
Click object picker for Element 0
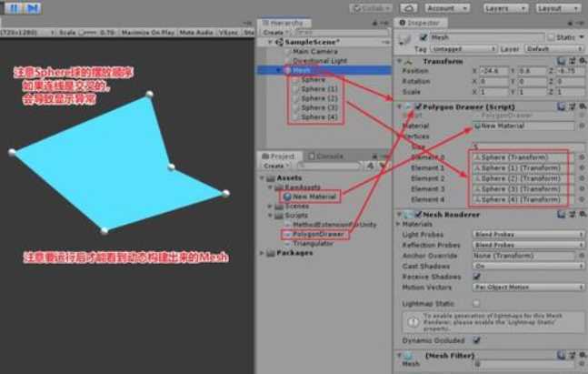pos(582,157)
